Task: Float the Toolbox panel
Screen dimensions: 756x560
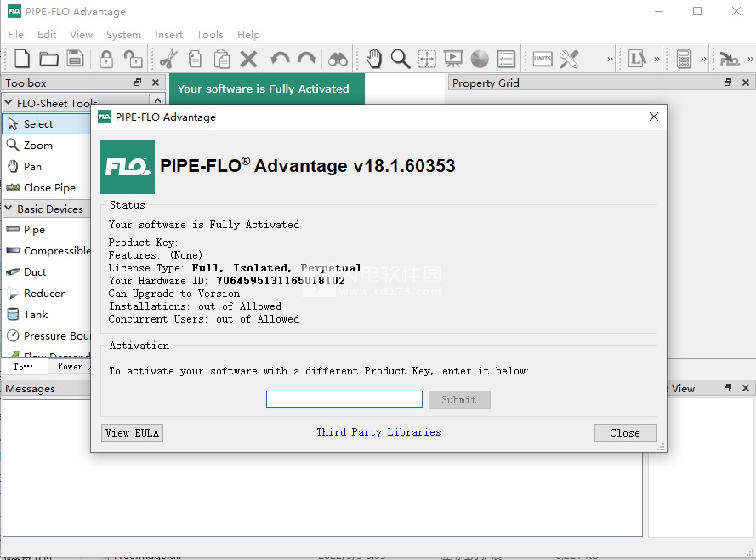Action: click(138, 83)
